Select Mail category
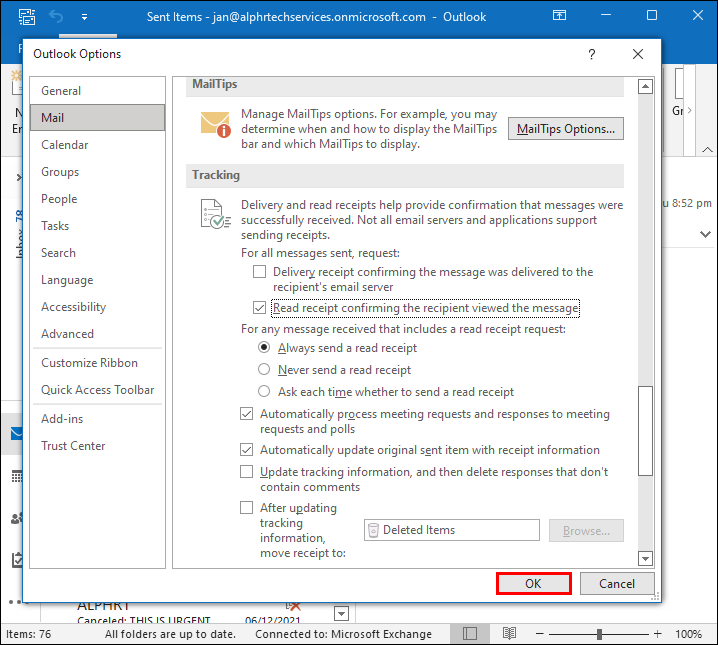The height and width of the screenshot is (645, 718). pos(98,118)
